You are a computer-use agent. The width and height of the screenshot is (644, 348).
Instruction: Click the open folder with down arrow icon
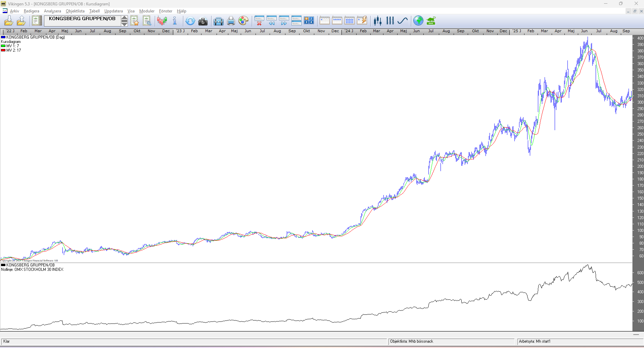tap(9, 21)
